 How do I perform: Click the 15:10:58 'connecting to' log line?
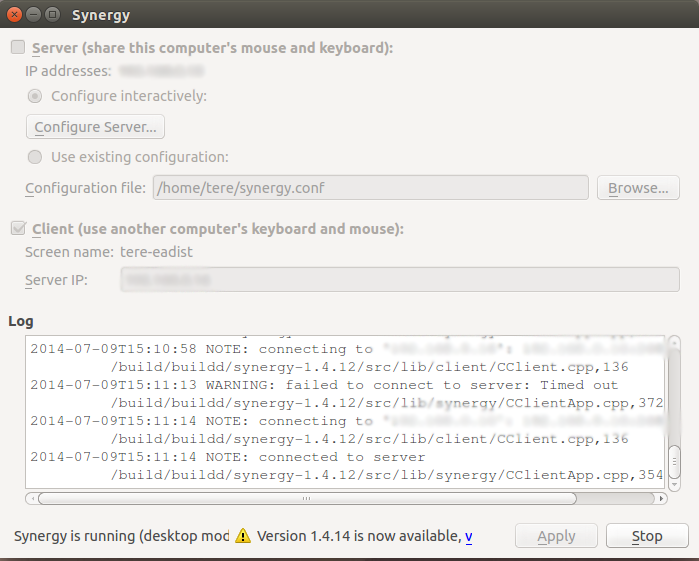(x=347, y=349)
